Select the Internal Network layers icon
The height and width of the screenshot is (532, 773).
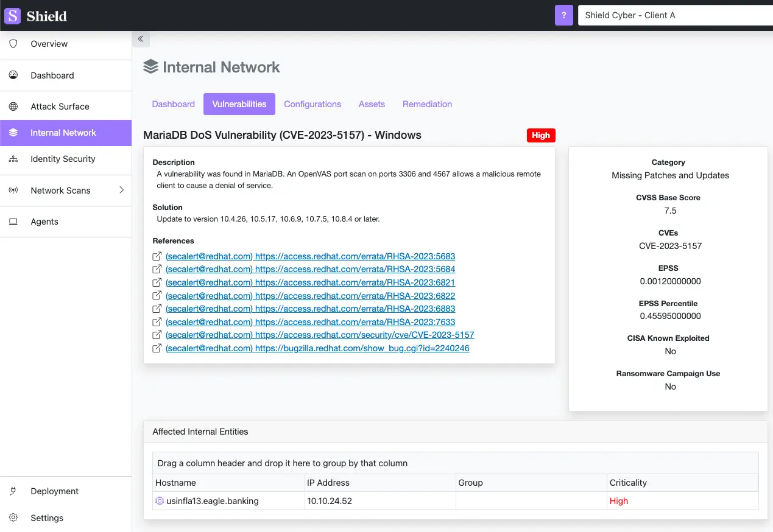click(13, 132)
